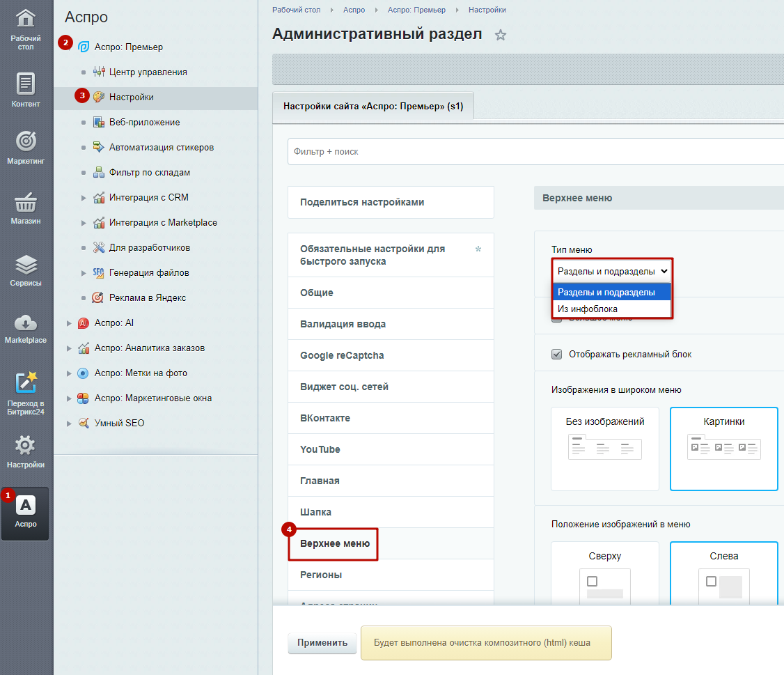Select Картинки menu image option

[x=724, y=449]
